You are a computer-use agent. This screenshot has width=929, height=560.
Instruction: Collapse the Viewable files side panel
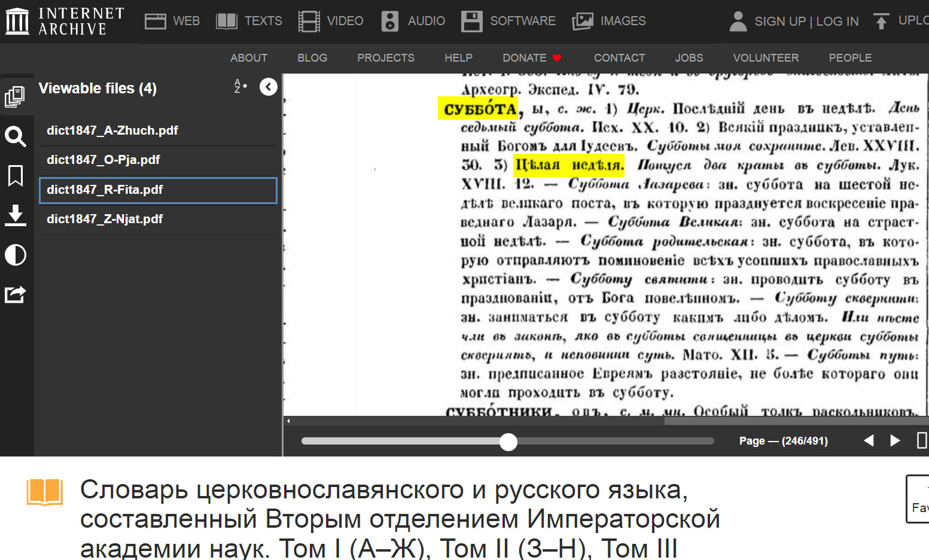pos(269,87)
